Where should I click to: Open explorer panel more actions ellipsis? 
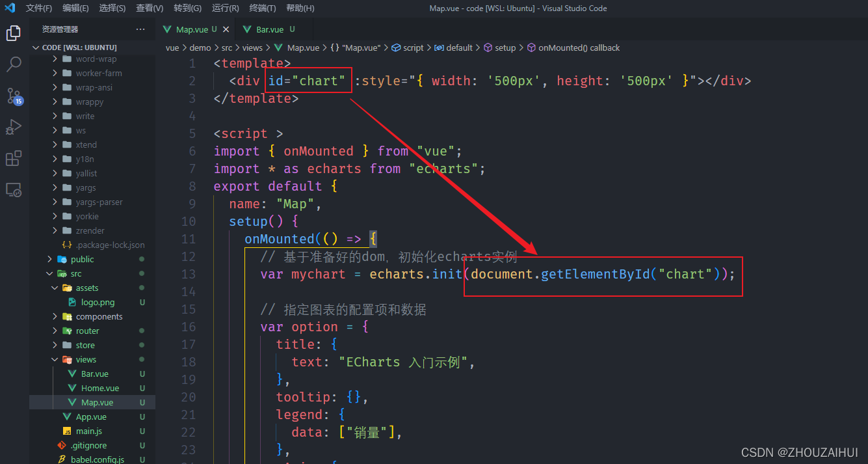tap(140, 29)
